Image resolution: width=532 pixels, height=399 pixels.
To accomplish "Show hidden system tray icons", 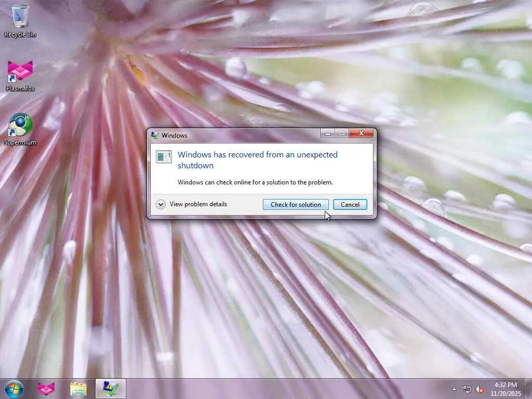I will tap(454, 389).
